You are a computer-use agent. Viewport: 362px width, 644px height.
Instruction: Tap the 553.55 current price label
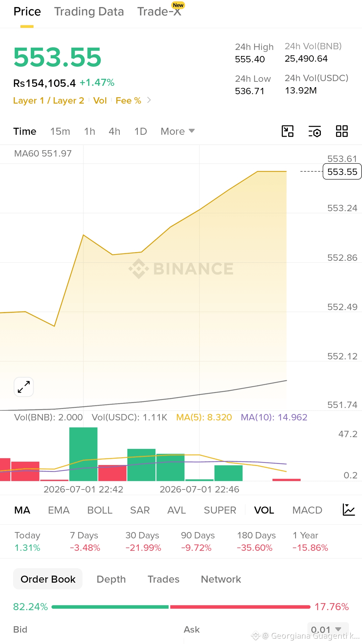click(x=342, y=172)
